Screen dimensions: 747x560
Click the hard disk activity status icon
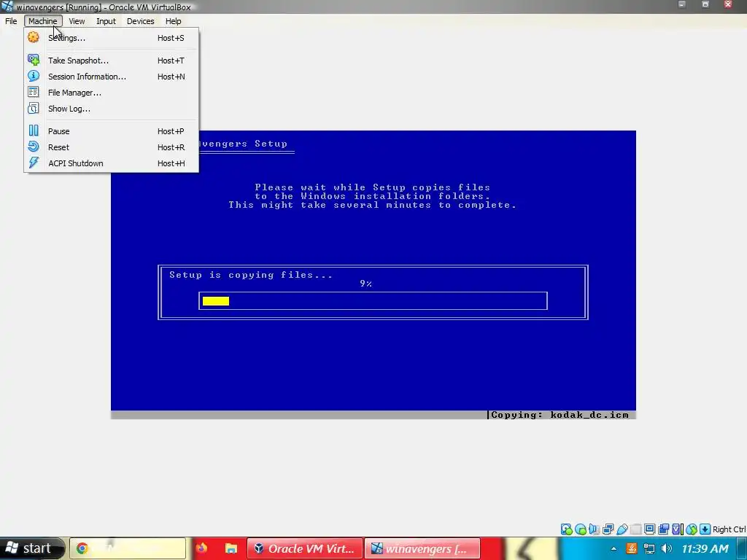pyautogui.click(x=566, y=529)
